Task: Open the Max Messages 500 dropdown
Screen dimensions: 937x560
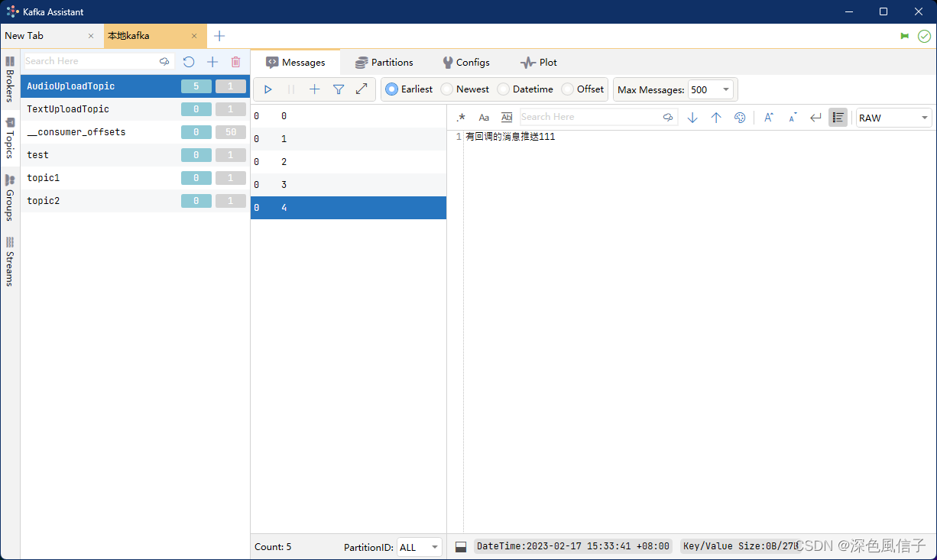Action: (x=711, y=89)
